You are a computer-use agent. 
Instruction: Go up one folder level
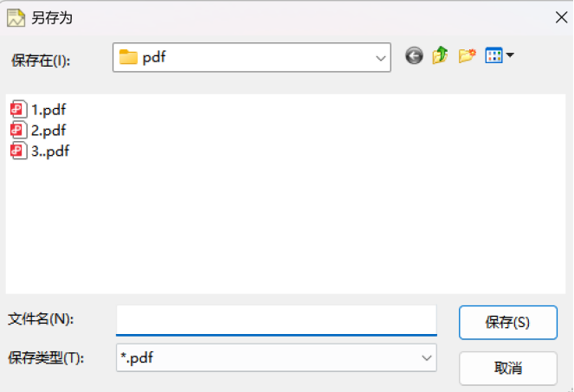click(x=441, y=55)
